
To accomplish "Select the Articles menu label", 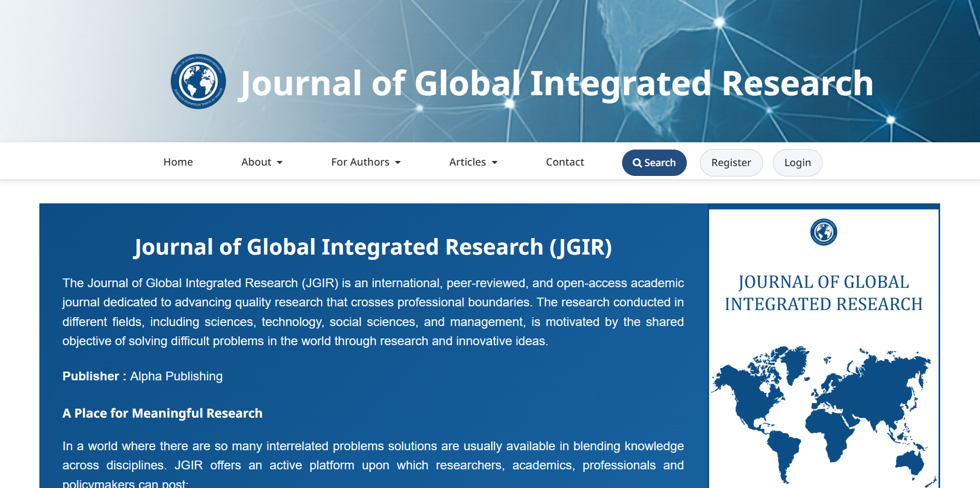I will click(x=467, y=162).
